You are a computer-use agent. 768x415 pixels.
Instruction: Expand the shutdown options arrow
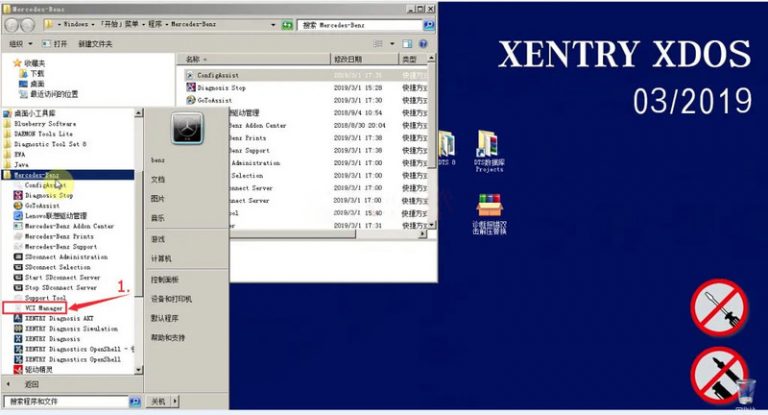pos(175,401)
